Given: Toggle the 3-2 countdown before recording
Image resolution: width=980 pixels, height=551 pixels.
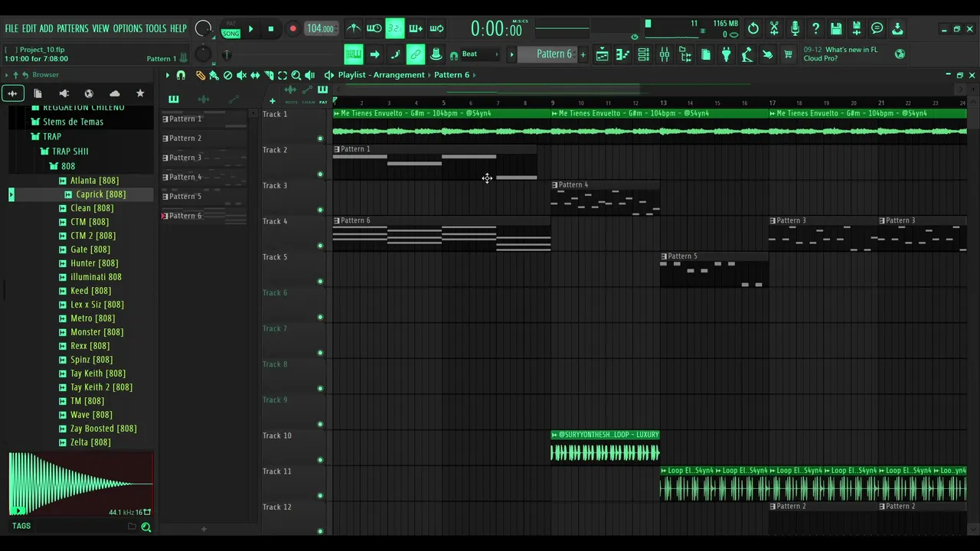Looking at the screenshot, I should point(394,29).
